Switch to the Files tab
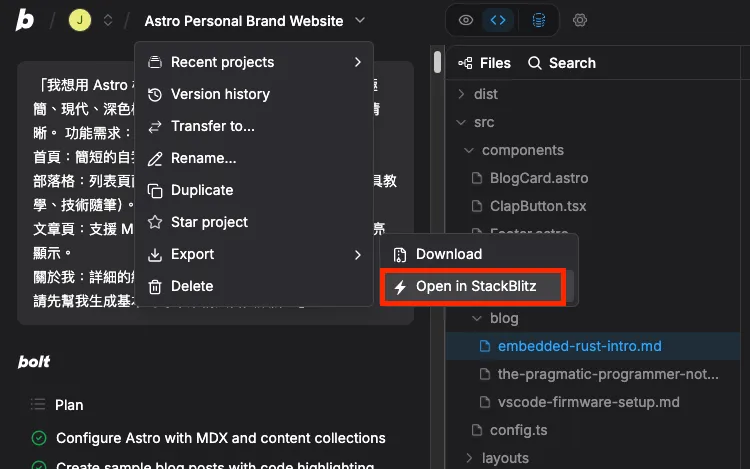The image size is (750, 469). [x=484, y=63]
